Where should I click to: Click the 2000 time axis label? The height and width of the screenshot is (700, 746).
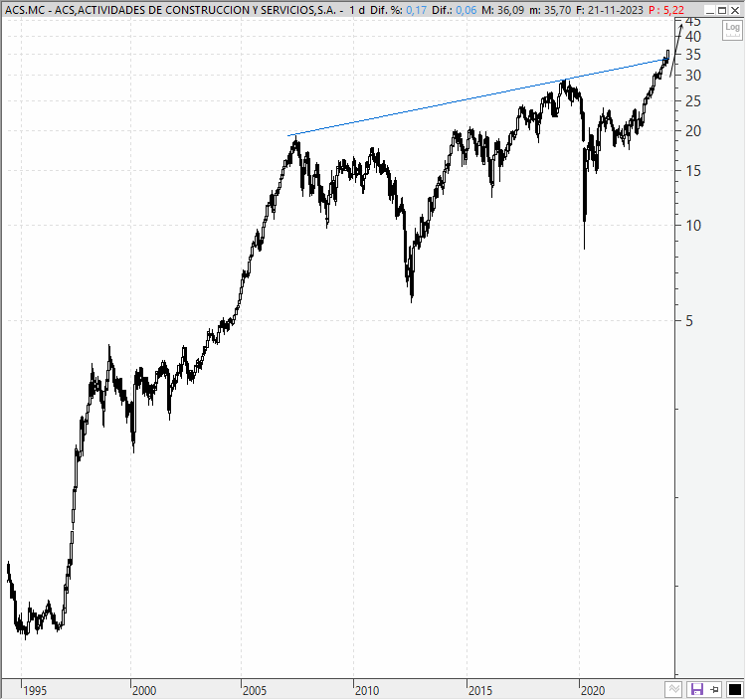coord(144,690)
